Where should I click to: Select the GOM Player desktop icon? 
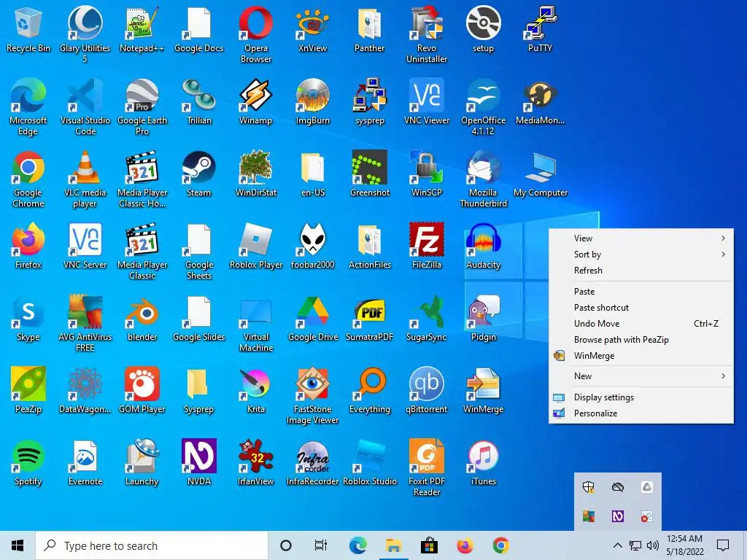[x=142, y=391]
